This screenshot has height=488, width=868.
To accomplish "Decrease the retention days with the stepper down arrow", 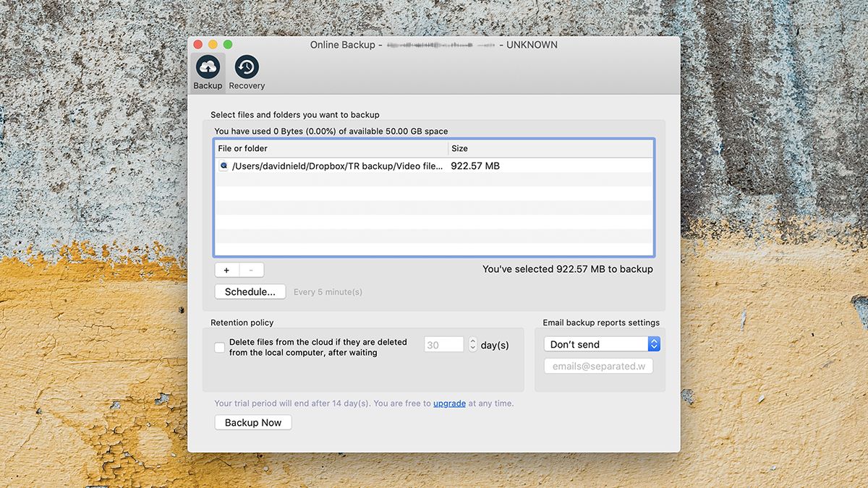I will (x=472, y=348).
